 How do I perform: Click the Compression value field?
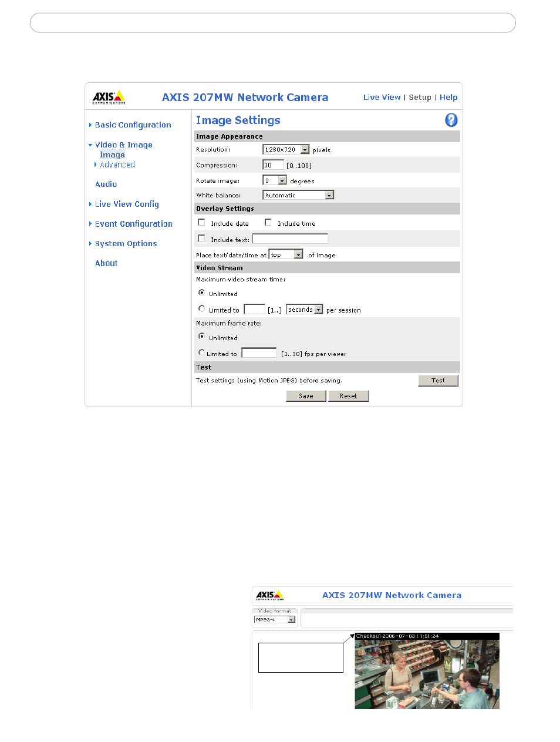273,165
